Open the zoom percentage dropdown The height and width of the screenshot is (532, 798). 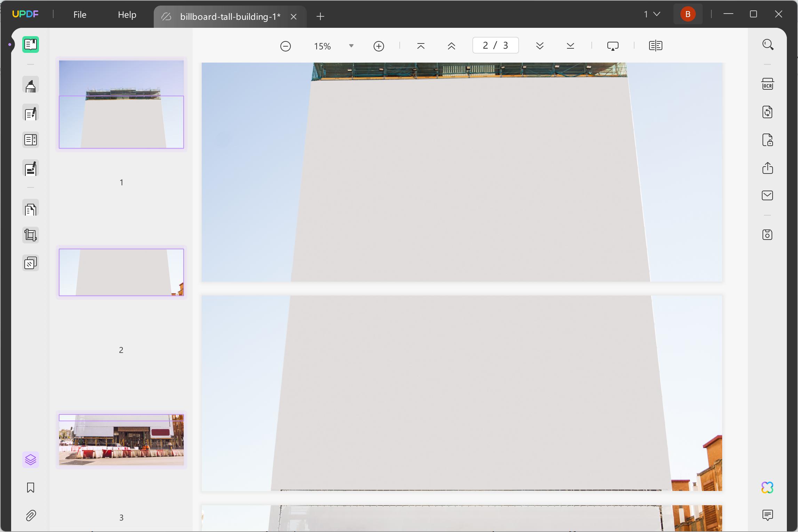(351, 46)
